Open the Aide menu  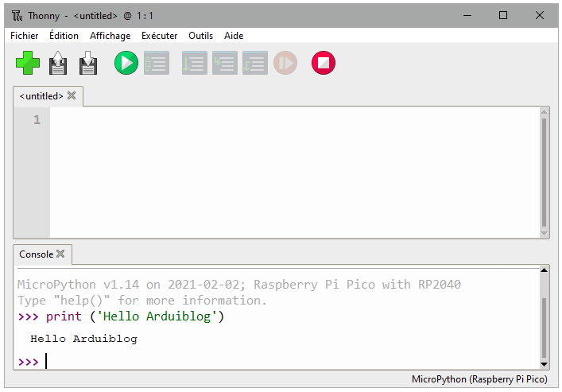[x=234, y=36]
